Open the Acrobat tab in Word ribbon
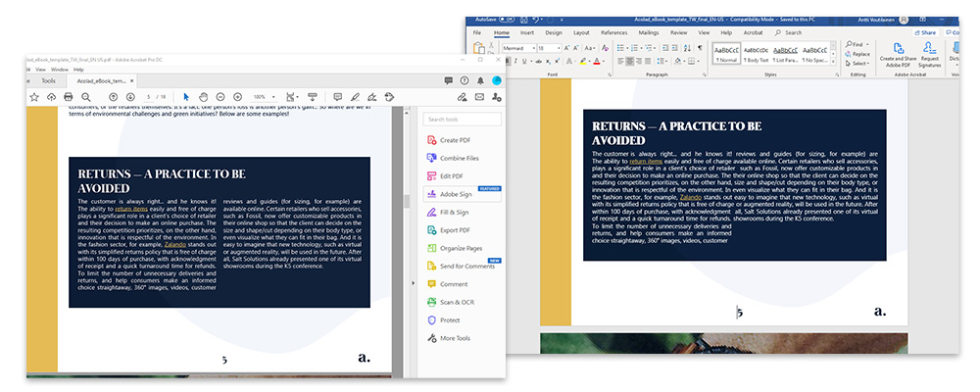Image resolution: width=980 pixels, height=392 pixels. tap(753, 32)
